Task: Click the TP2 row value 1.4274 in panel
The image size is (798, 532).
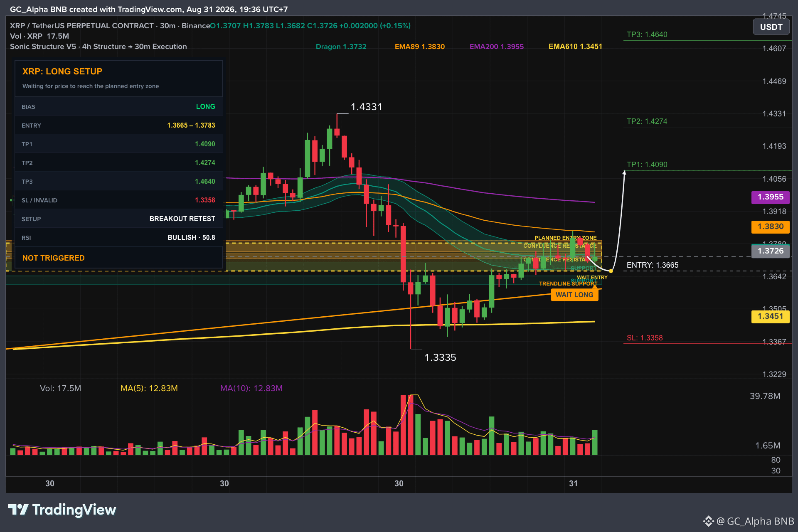Action: [x=205, y=163]
